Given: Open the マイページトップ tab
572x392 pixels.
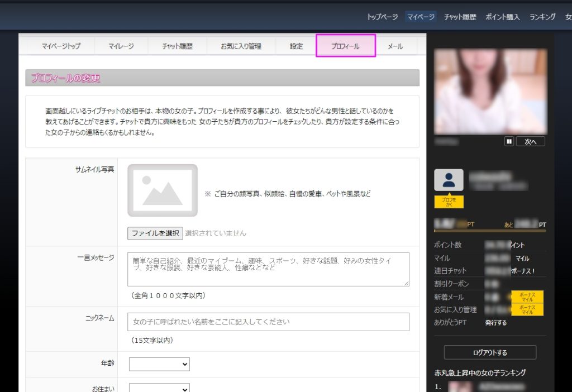Looking at the screenshot, I should coord(61,46).
